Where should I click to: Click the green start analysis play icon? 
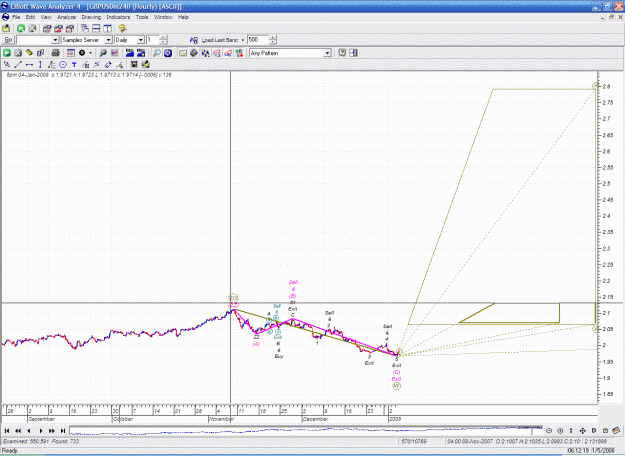[7, 53]
